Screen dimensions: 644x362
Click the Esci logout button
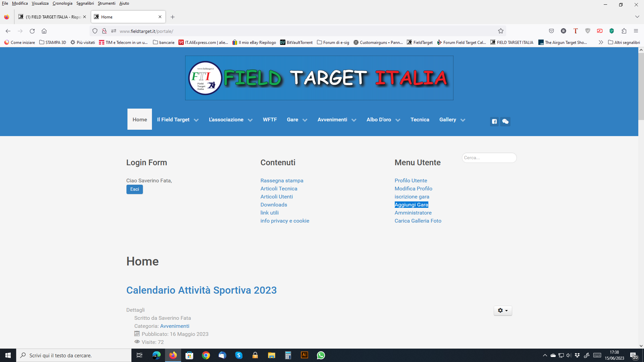click(135, 189)
